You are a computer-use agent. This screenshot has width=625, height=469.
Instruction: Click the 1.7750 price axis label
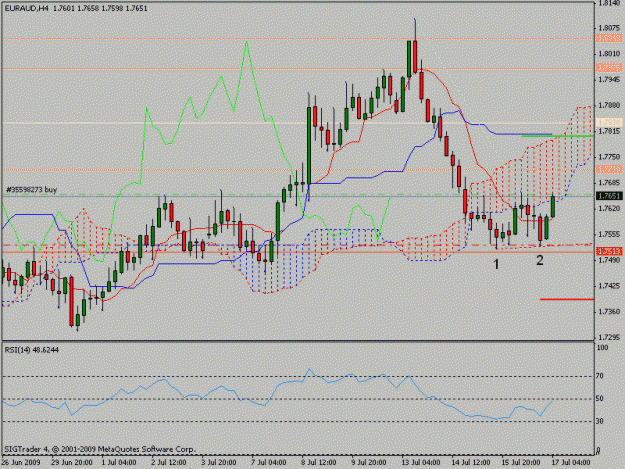609,157
